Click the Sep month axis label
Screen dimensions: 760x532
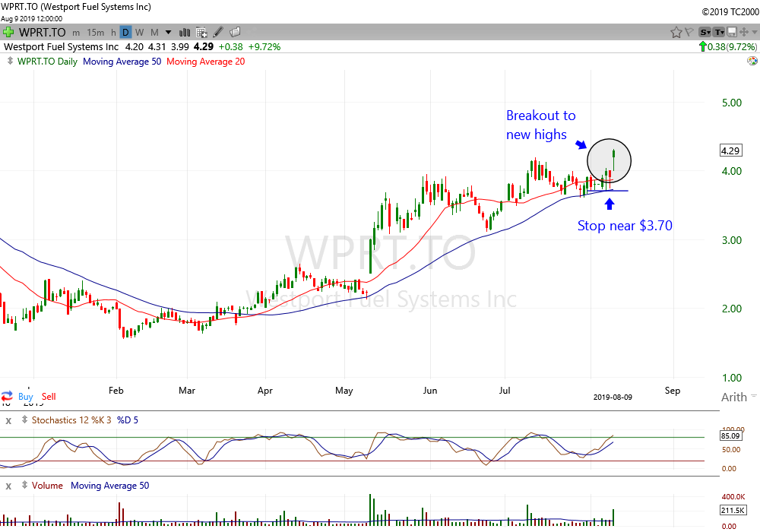(x=673, y=391)
